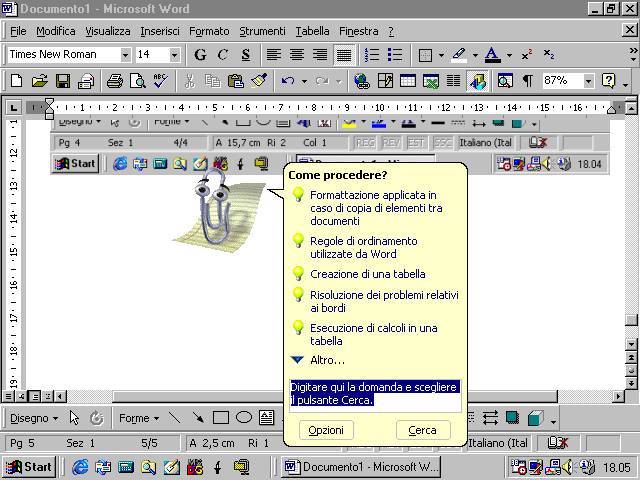Open font color dropdown arrow
The image size is (640, 480).
click(509, 55)
